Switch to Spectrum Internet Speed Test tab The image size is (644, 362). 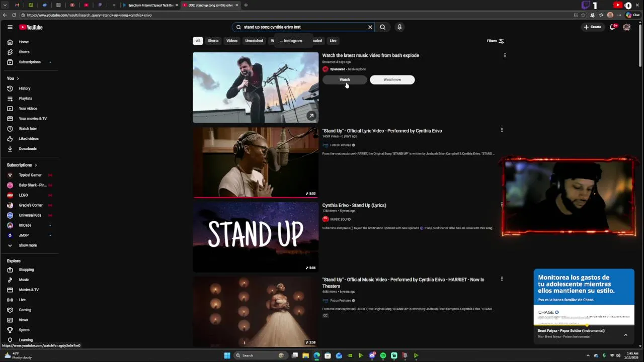(x=150, y=5)
